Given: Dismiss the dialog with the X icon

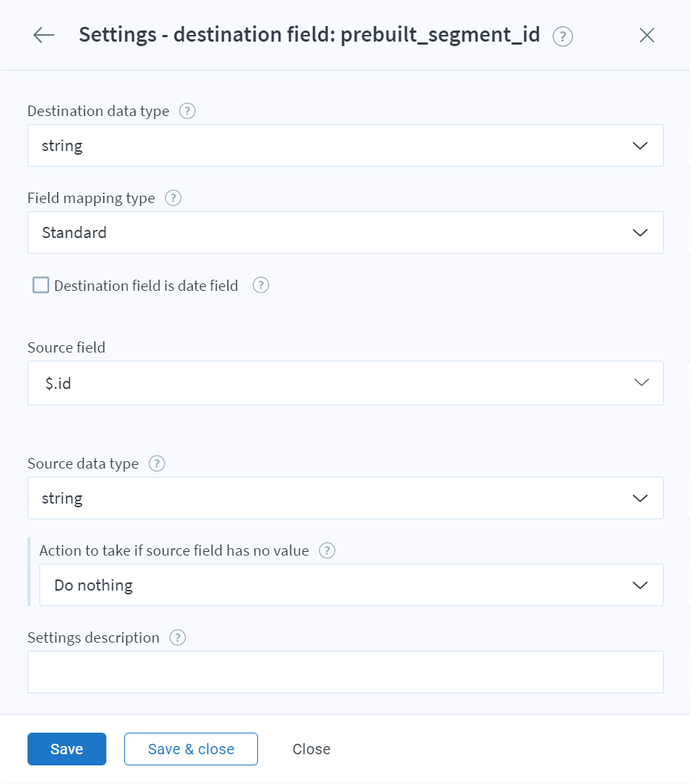Looking at the screenshot, I should [x=646, y=35].
